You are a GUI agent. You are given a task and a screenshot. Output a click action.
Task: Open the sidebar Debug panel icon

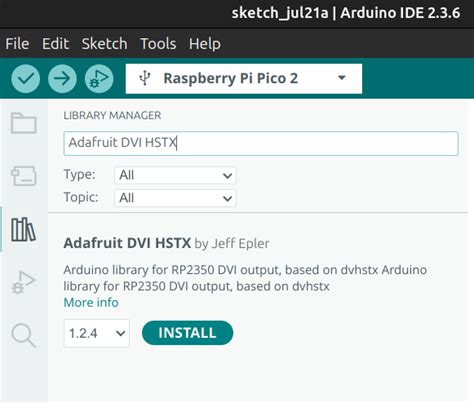pyautogui.click(x=23, y=283)
